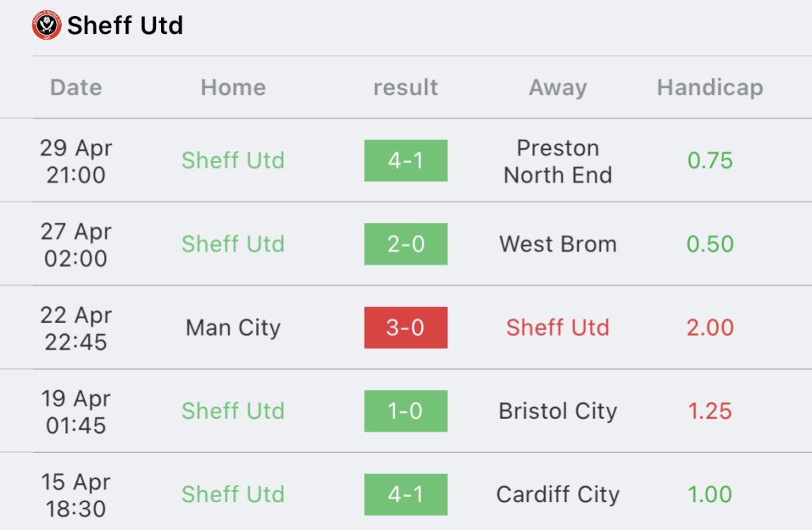Select the 0.75 handicap value
Viewport: 812px width, 530px height.
click(x=710, y=160)
